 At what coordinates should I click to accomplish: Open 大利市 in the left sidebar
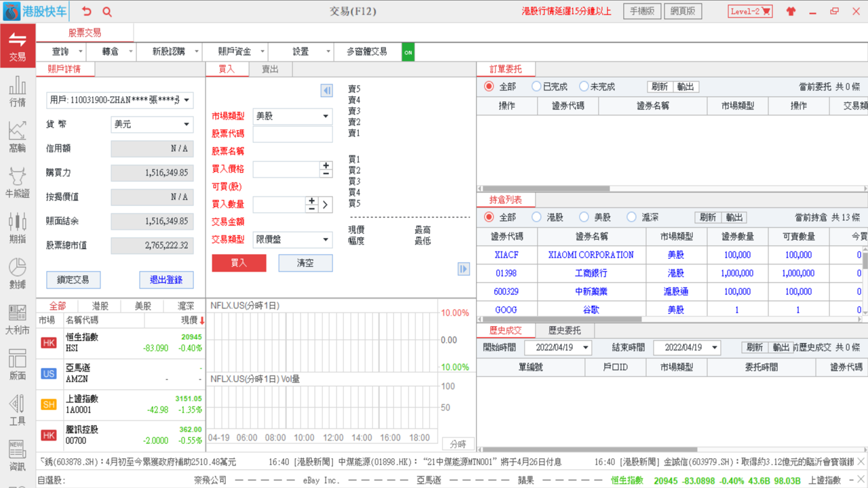coord(18,320)
